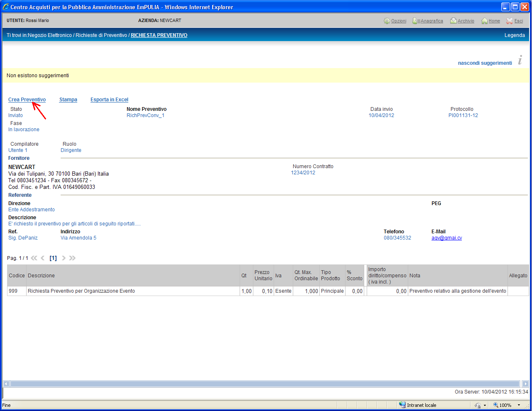Click the 'Non esistono suggerimenti' message
Image resolution: width=532 pixels, height=411 pixels.
(38, 76)
